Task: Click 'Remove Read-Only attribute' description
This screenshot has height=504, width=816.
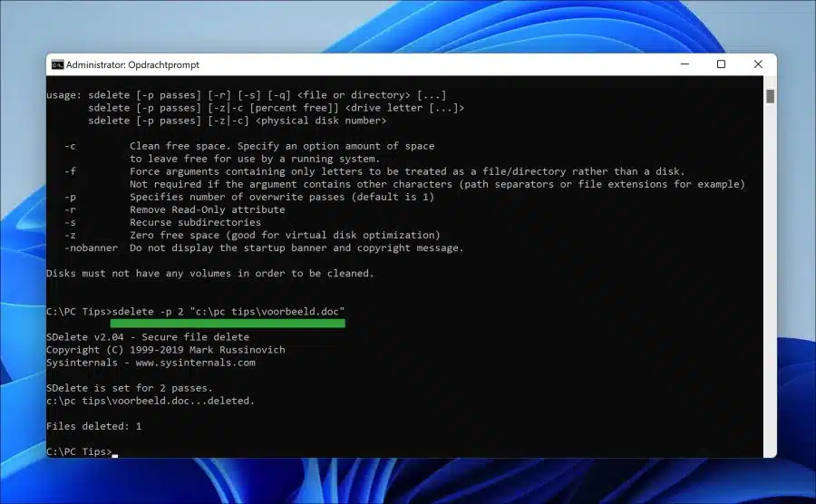Action: tap(207, 209)
